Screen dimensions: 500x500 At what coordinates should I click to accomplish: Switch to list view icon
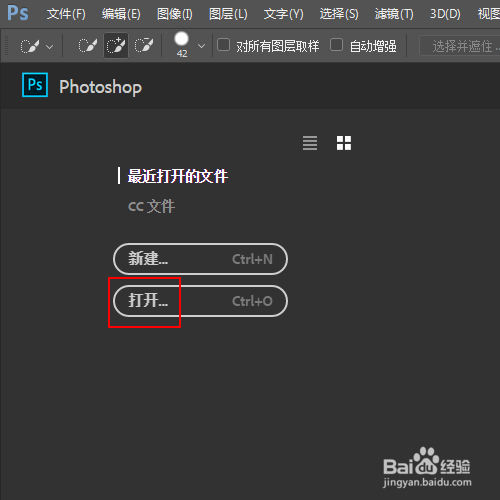[310, 143]
